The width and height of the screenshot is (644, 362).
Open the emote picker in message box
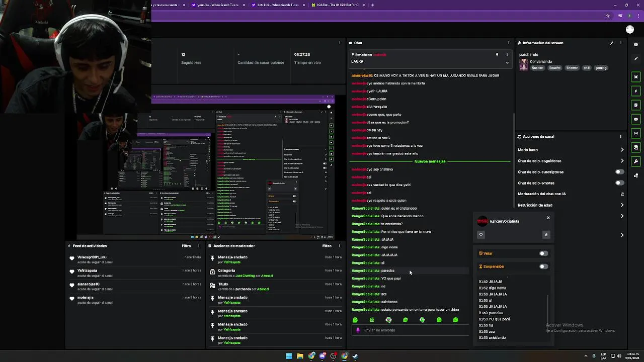click(x=358, y=330)
